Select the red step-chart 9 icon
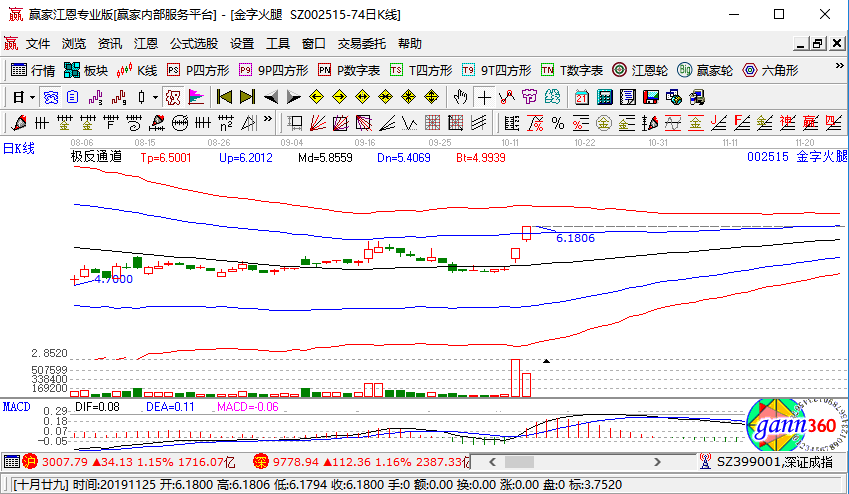This screenshot has width=849, height=494. pyautogui.click(x=119, y=98)
